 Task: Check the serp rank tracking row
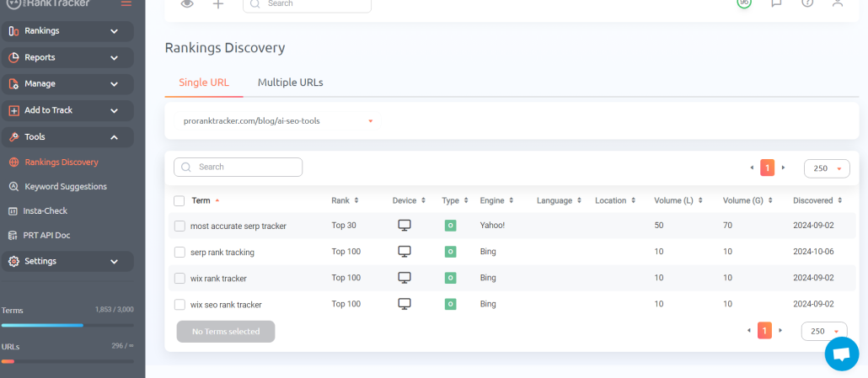tap(179, 252)
